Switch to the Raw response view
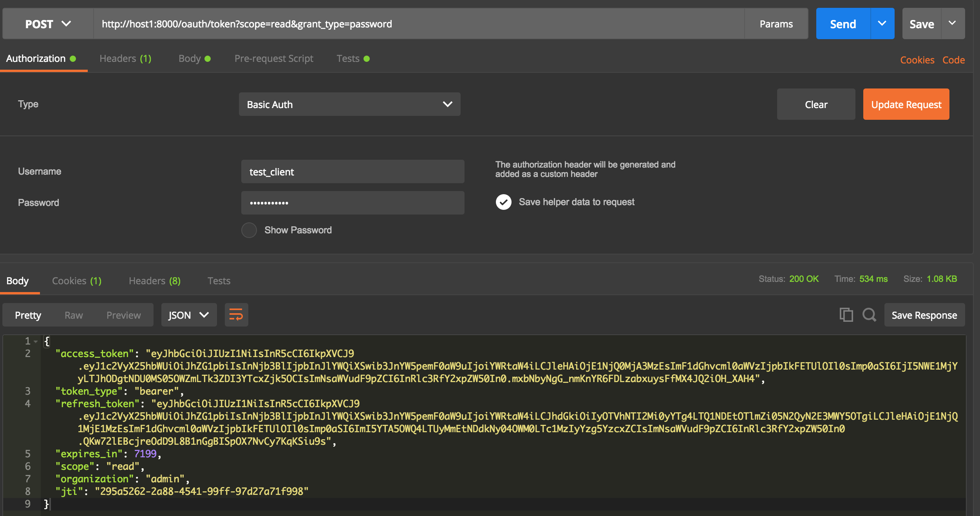The width and height of the screenshot is (980, 516). click(x=74, y=315)
